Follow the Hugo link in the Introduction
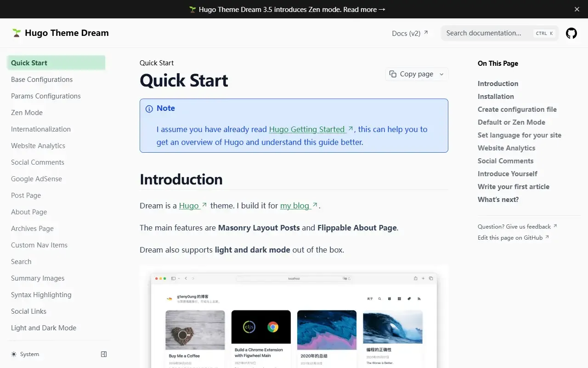Screen dimensions: 588x368 coord(193,206)
